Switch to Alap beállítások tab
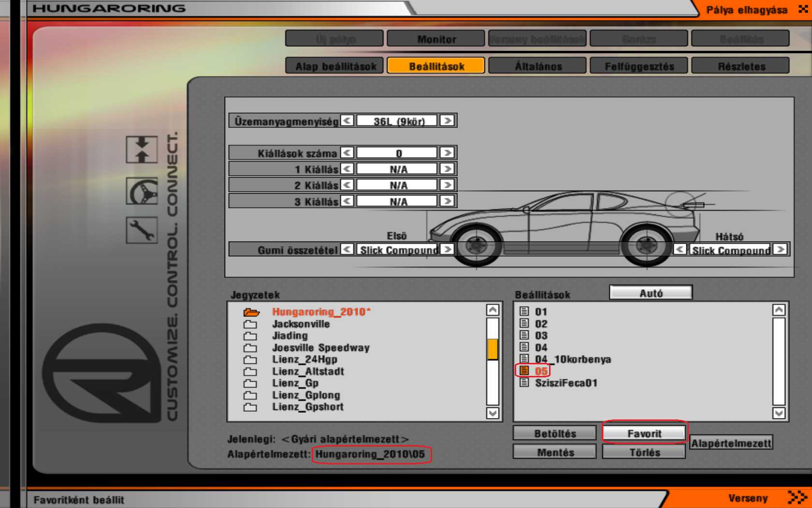Image resolution: width=812 pixels, height=508 pixels. point(334,66)
